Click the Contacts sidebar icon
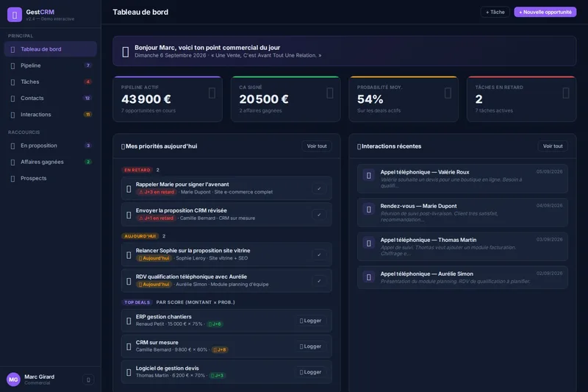Image resolution: width=588 pixels, height=392 pixels. tap(12, 99)
